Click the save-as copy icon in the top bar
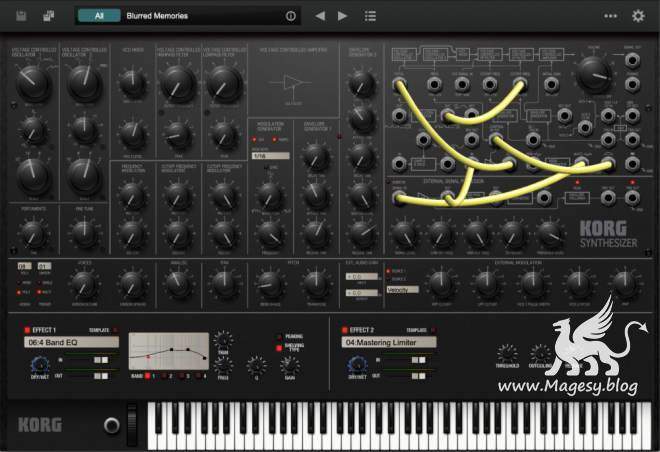This screenshot has height=452, width=660. (48, 16)
